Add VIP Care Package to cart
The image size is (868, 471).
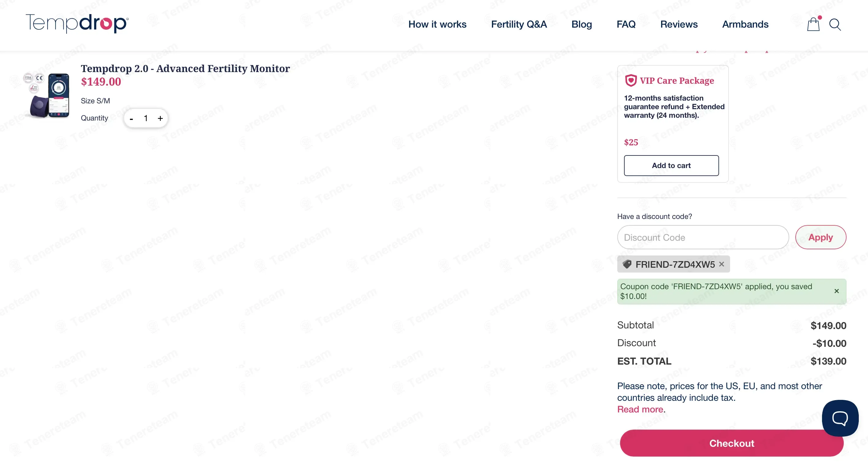tap(671, 166)
